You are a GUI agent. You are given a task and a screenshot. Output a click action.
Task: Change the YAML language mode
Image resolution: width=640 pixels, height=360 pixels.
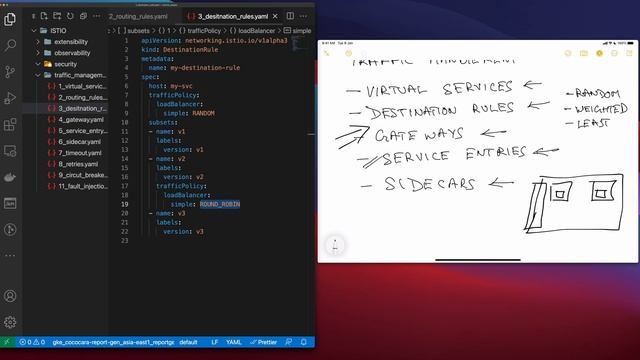pos(233,342)
